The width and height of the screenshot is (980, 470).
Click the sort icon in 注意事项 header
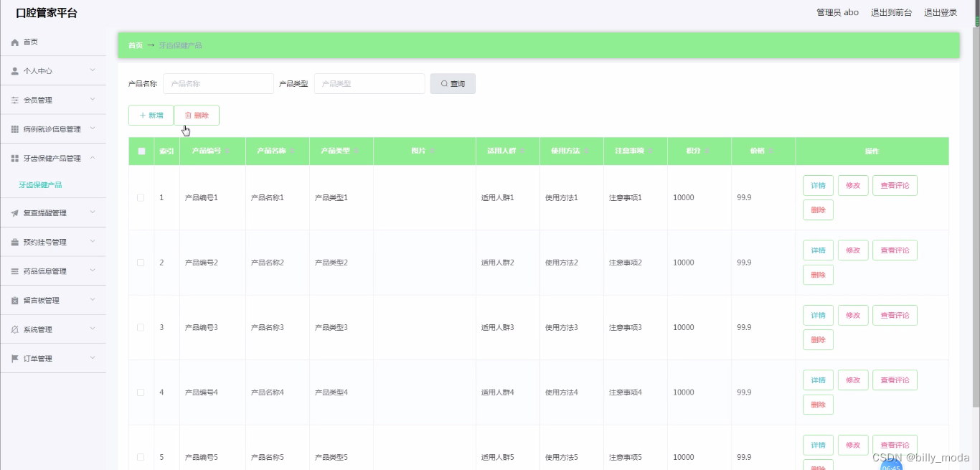pos(651,151)
